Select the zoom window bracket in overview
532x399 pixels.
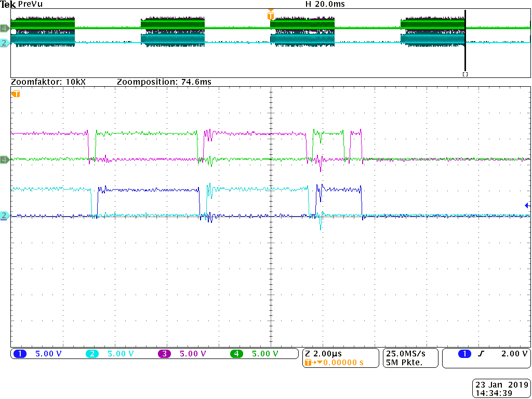coord(465,74)
